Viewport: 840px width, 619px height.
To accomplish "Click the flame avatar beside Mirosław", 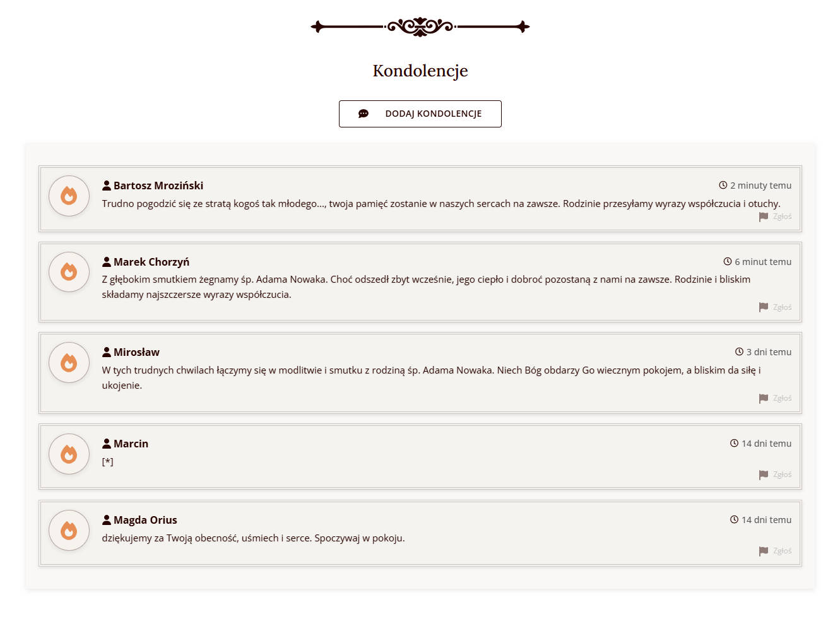I will pyautogui.click(x=69, y=362).
